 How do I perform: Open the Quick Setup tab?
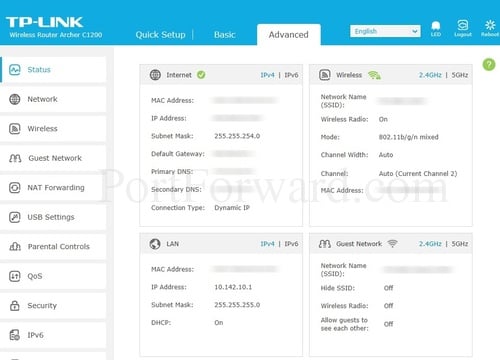coord(160,35)
